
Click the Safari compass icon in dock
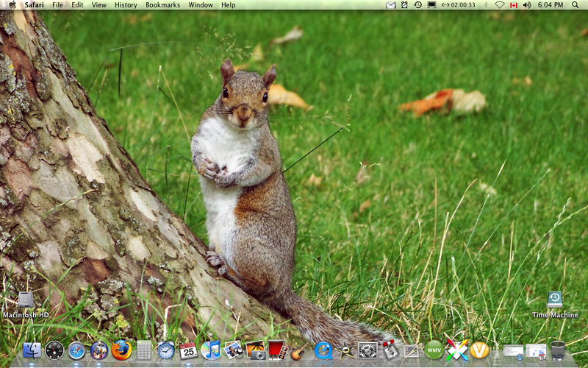tap(77, 351)
